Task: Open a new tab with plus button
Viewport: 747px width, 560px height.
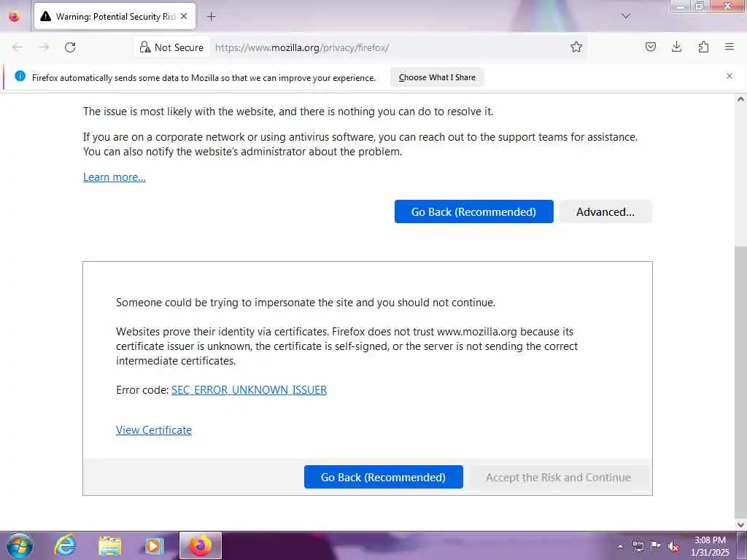Action: coord(212,17)
